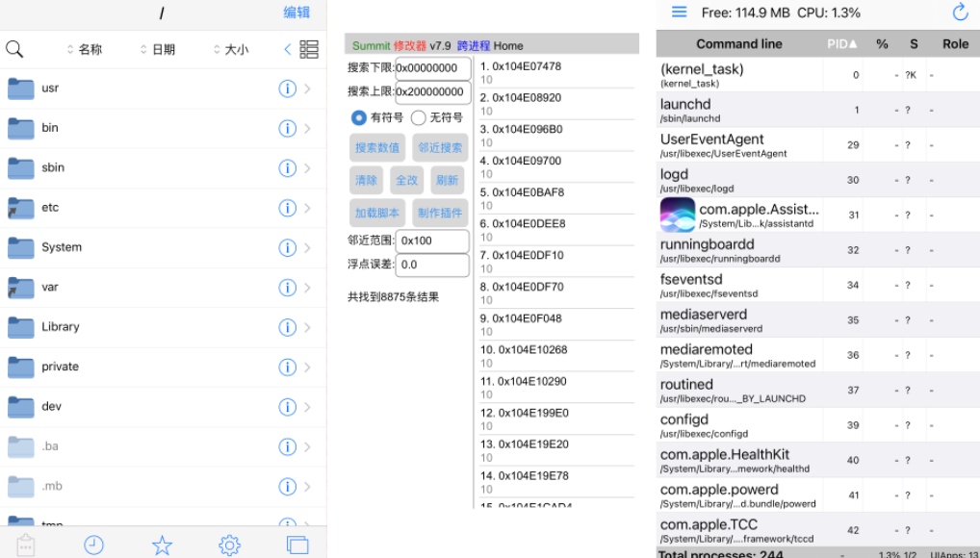The height and width of the screenshot is (558, 980).
Task: Sort processes by S column
Action: 914,43
